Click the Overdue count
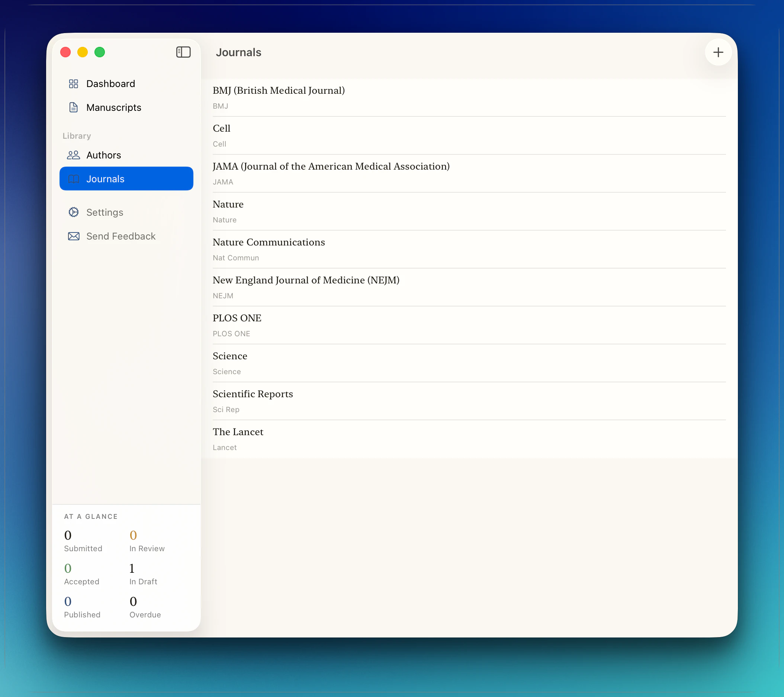The height and width of the screenshot is (697, 784). click(x=133, y=601)
